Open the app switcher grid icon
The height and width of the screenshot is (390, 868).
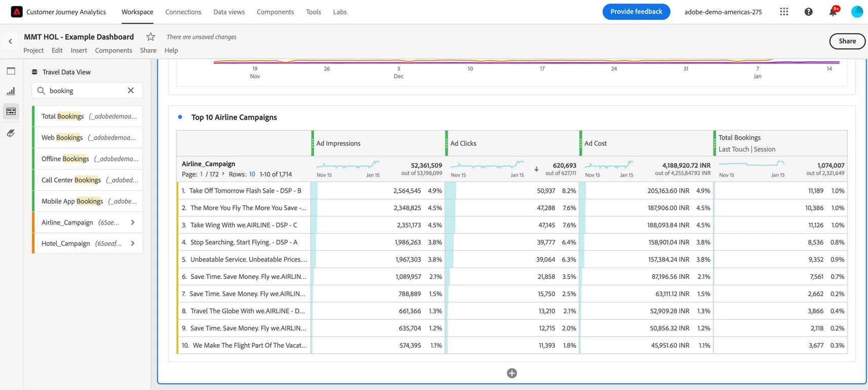784,12
